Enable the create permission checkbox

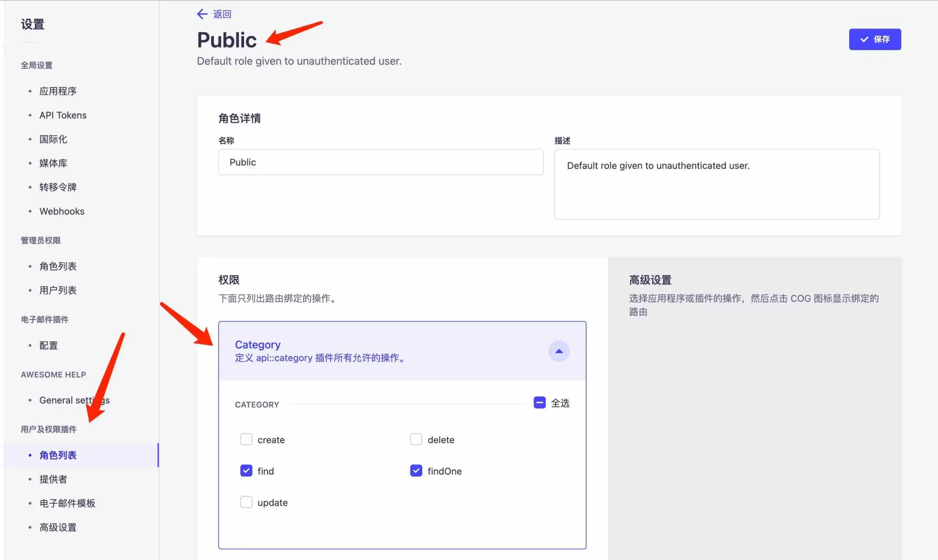(246, 439)
